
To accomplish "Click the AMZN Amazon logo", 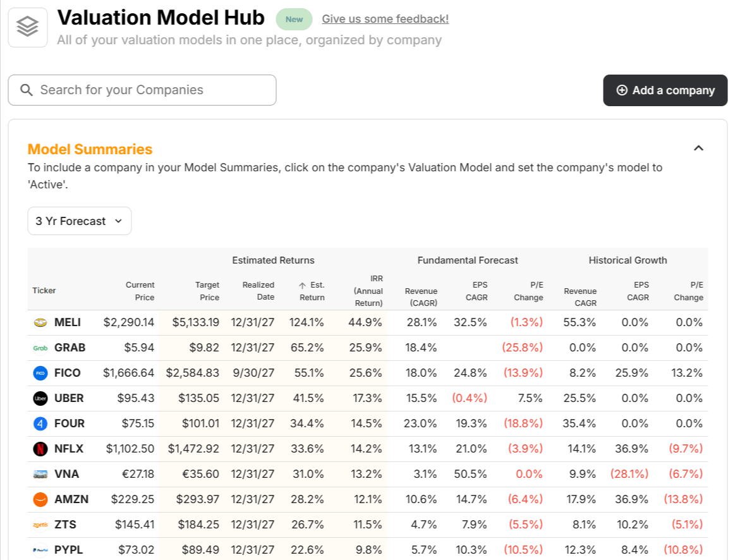I will (x=40, y=499).
